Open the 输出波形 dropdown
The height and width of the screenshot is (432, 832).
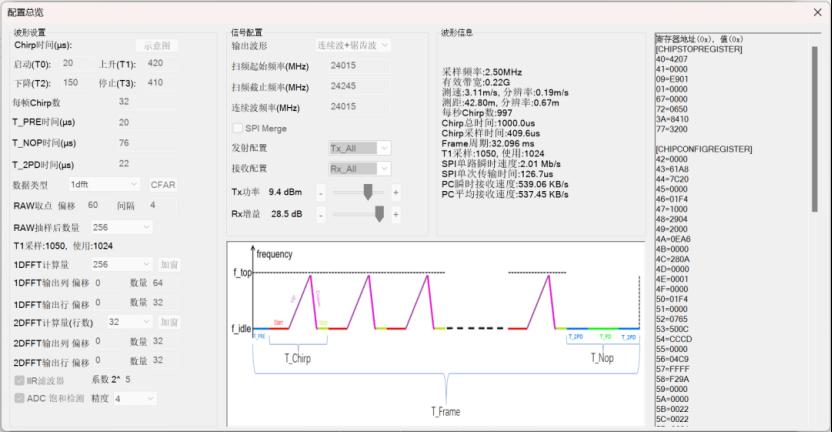click(x=353, y=46)
